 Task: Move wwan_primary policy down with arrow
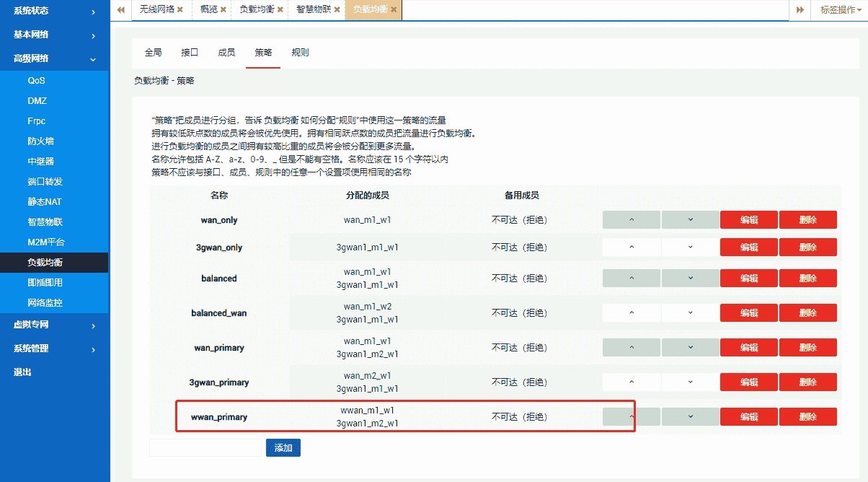click(x=690, y=416)
